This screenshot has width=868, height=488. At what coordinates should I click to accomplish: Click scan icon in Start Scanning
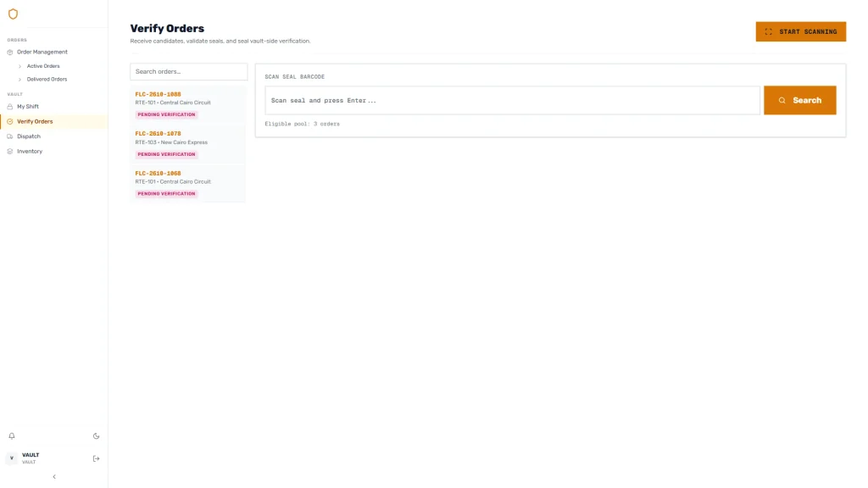[x=768, y=31]
